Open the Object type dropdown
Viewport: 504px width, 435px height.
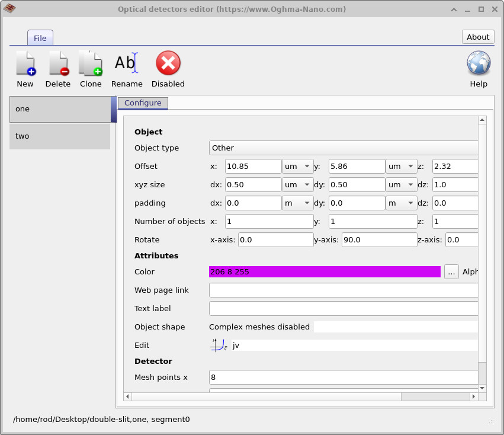point(344,148)
